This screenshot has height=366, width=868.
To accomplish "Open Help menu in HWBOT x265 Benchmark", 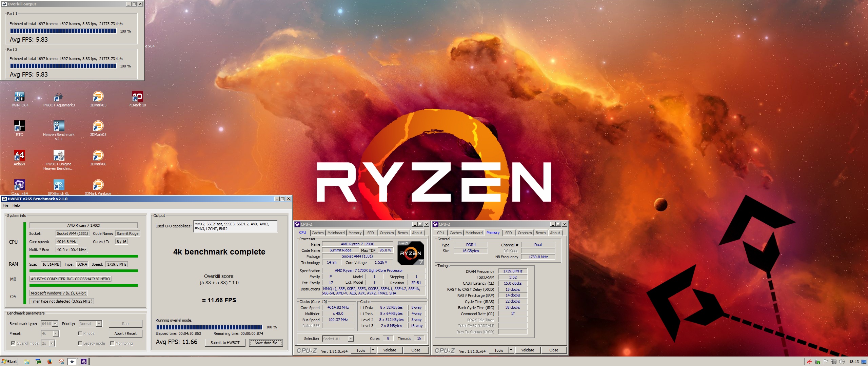I will (x=16, y=205).
